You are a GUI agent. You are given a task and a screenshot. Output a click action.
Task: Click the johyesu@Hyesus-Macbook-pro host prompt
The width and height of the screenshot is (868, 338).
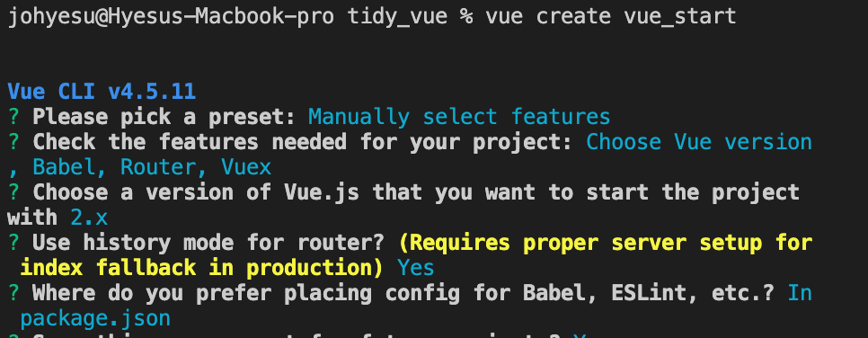pos(171,16)
